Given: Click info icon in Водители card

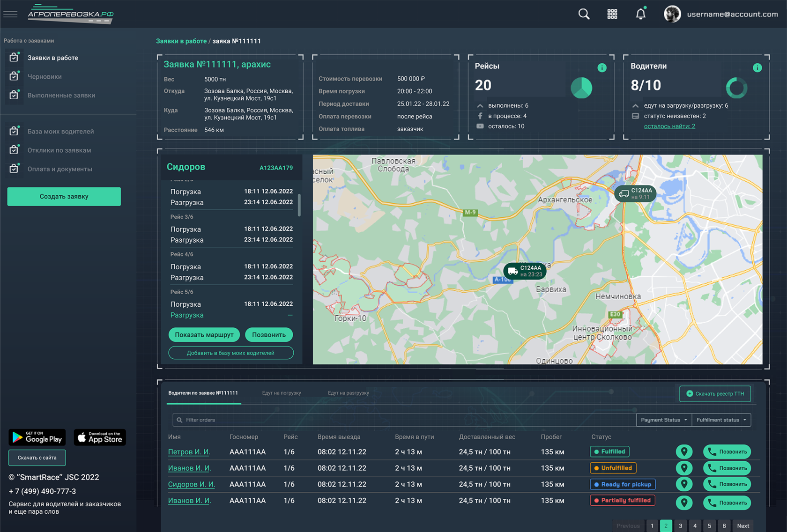Looking at the screenshot, I should click(x=757, y=68).
